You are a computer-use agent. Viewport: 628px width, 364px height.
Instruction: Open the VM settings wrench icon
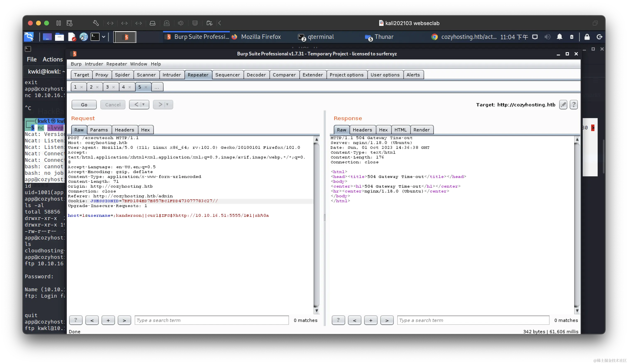point(96,23)
